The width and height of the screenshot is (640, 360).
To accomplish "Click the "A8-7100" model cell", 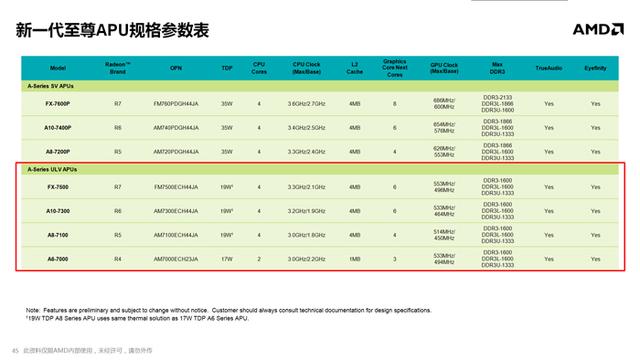I will click(58, 235).
